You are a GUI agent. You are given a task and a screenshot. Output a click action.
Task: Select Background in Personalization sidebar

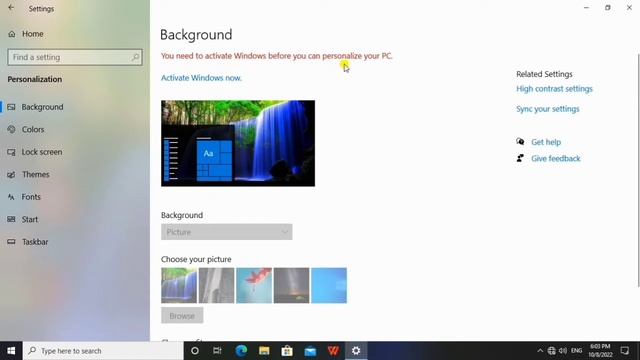(42, 107)
